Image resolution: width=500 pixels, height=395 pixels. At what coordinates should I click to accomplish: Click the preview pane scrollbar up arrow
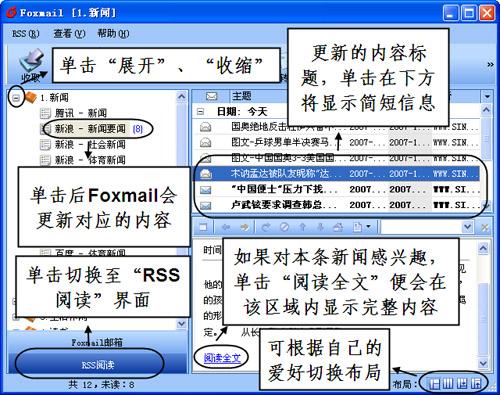[483, 248]
